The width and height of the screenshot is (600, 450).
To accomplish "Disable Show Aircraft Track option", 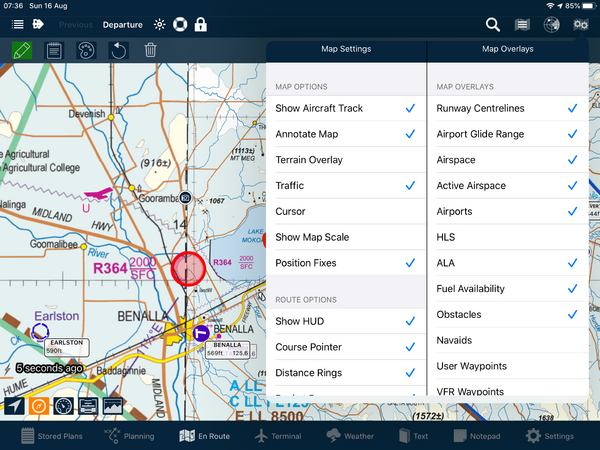I will 345,108.
